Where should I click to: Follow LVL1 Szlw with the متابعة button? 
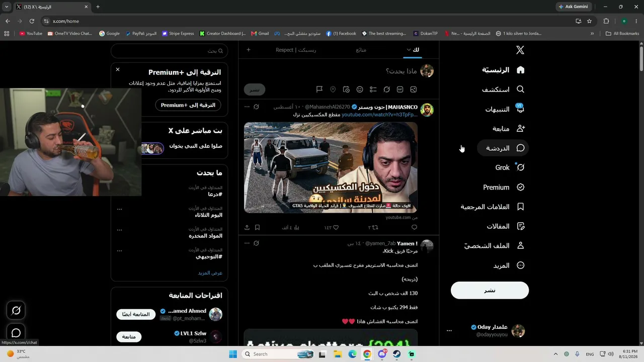point(129,337)
